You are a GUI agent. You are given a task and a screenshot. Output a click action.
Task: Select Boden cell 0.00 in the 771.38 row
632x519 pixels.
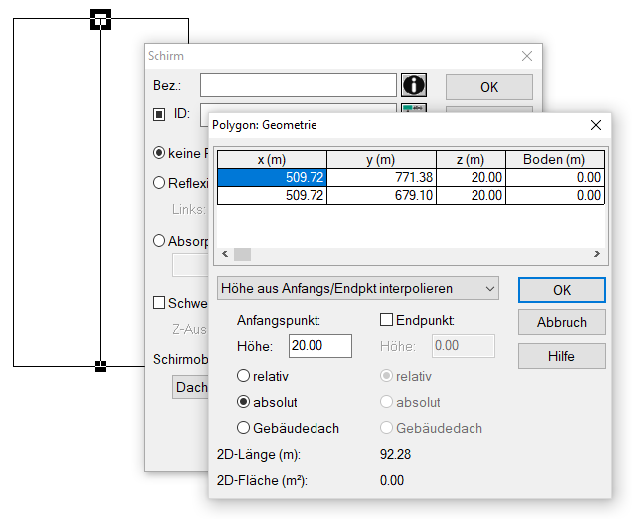click(554, 177)
